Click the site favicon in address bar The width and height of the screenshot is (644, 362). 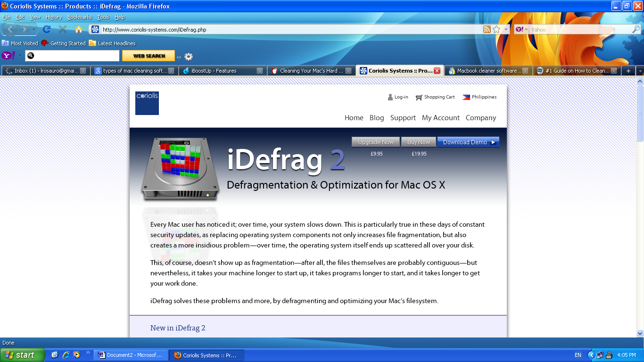(x=95, y=29)
